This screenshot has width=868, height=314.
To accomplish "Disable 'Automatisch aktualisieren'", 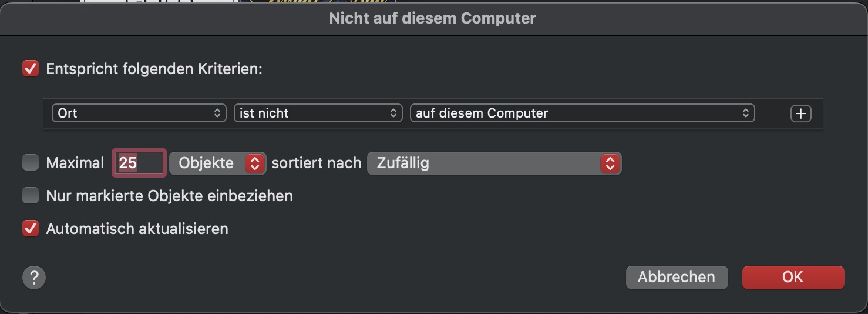I will coord(31,228).
